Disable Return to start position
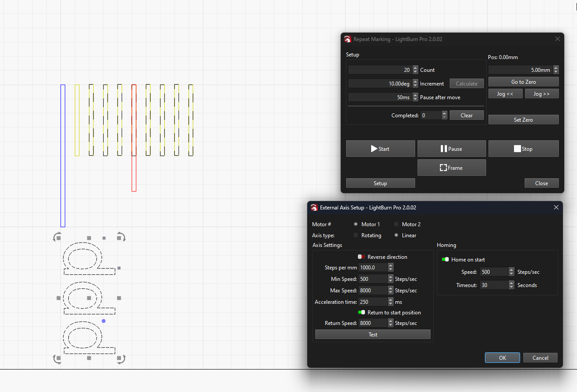Image resolution: width=577 pixels, height=392 pixels. tap(361, 313)
